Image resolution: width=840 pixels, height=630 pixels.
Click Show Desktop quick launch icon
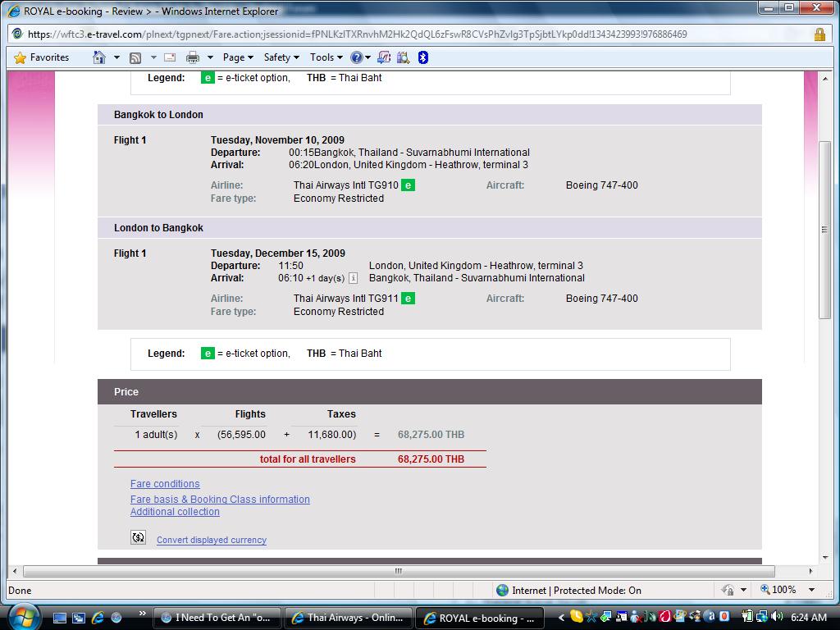click(x=59, y=618)
